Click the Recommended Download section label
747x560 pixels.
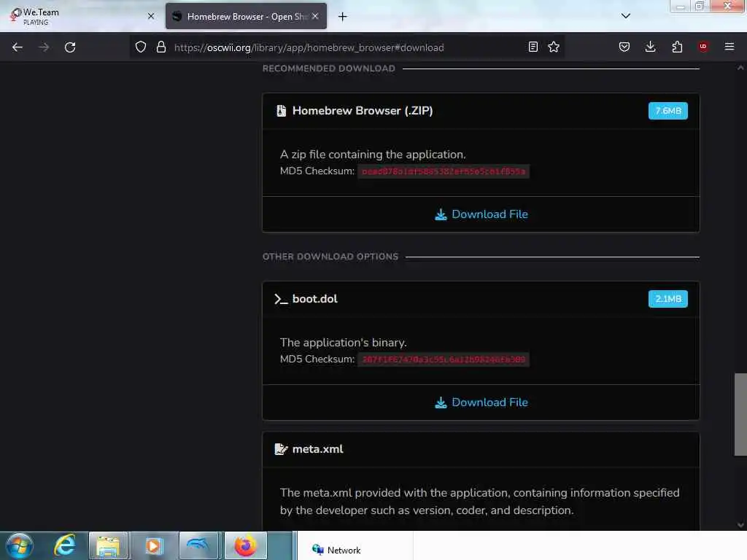329,69
